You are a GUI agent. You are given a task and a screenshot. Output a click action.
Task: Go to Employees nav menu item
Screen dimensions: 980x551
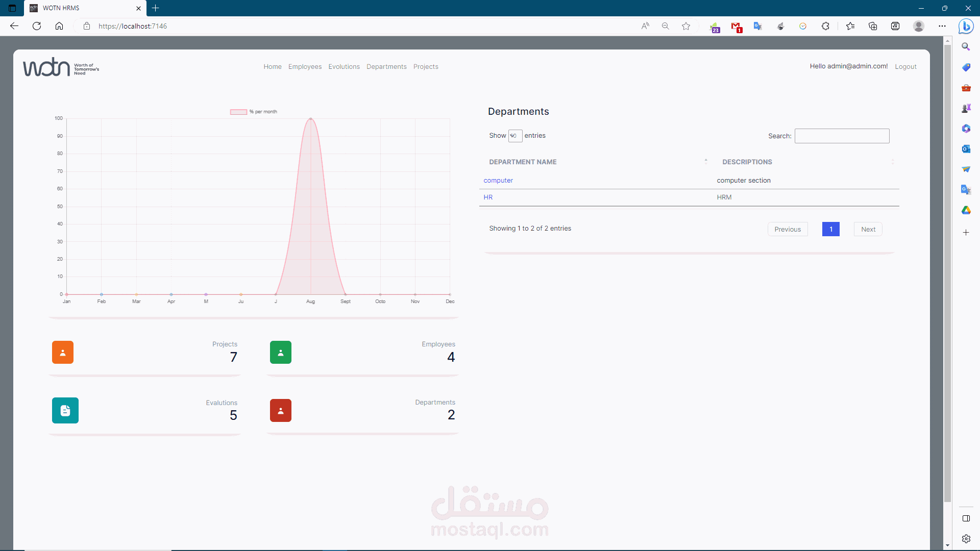pos(305,67)
